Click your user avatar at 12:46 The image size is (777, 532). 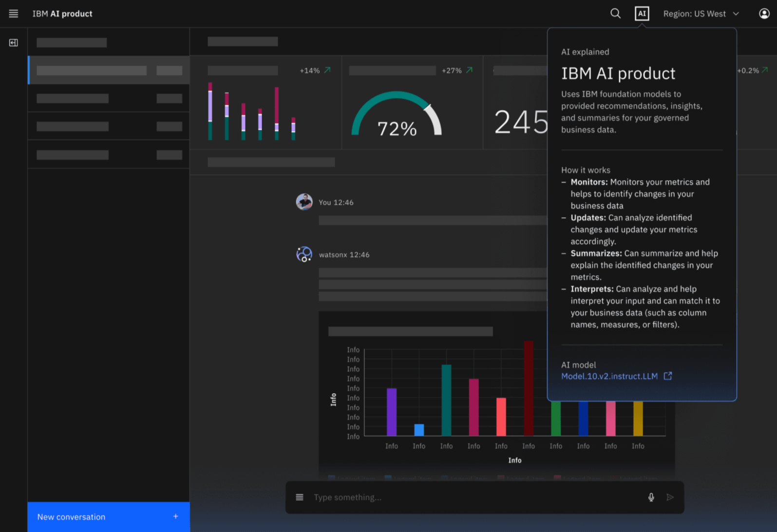304,202
